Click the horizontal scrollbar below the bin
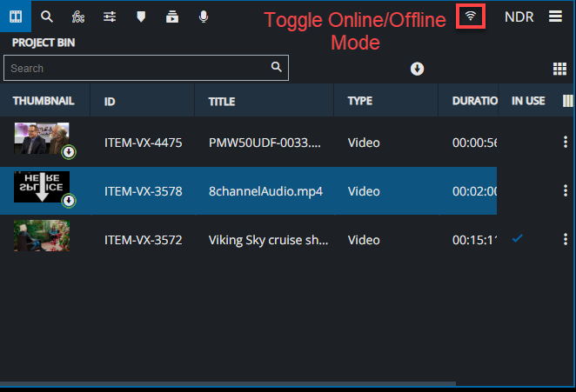 (228, 383)
